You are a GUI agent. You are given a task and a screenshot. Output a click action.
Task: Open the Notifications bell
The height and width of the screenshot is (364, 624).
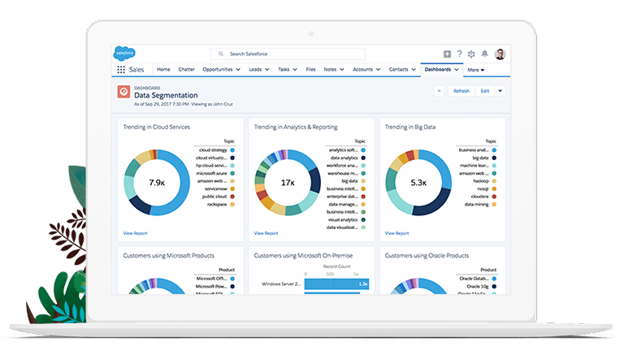point(485,54)
